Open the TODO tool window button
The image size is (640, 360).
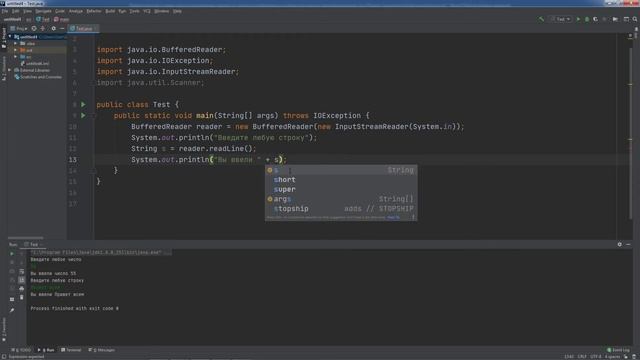coord(22,350)
